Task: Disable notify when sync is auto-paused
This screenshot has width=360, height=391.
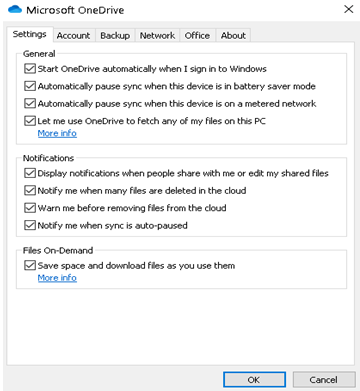Action: tap(30, 225)
